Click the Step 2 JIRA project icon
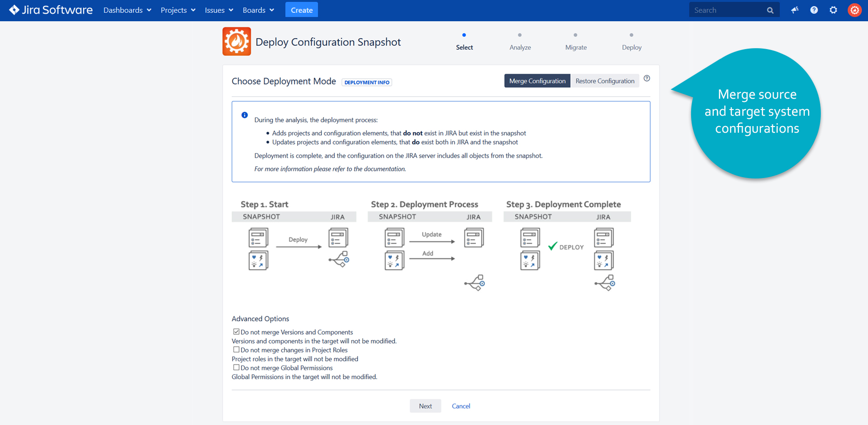Screen dimensions: 868x425 tap(474, 238)
